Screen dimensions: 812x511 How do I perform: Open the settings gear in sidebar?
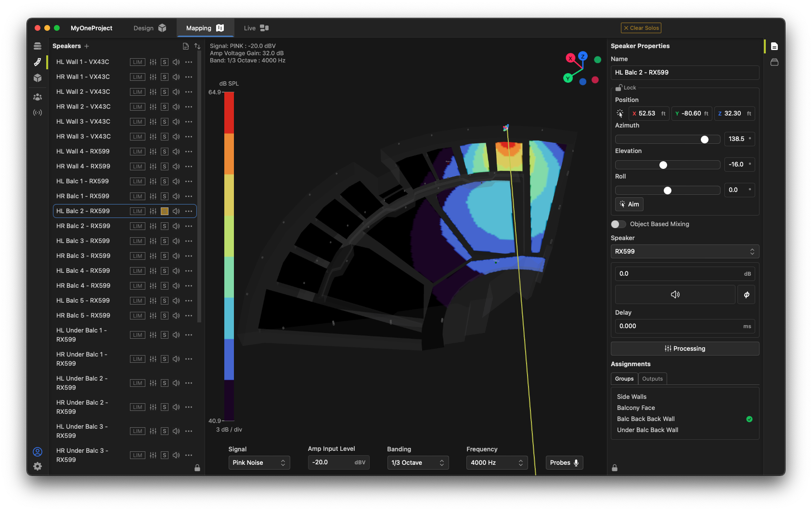click(38, 466)
